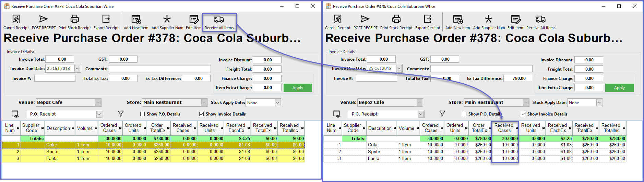
Task: Click Order TotalEx header in right window
Action: pyautogui.click(x=480, y=128)
